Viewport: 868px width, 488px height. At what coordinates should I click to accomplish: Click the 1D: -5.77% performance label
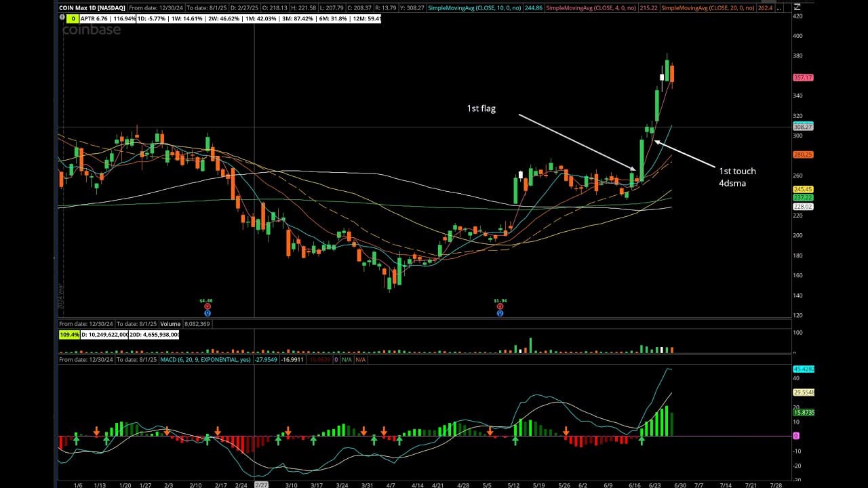(x=152, y=19)
